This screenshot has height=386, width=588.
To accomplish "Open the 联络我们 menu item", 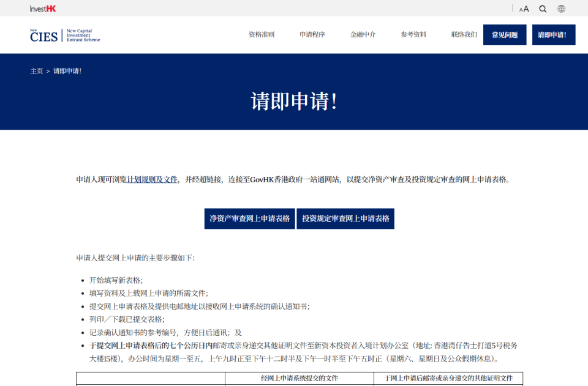I will tap(463, 35).
